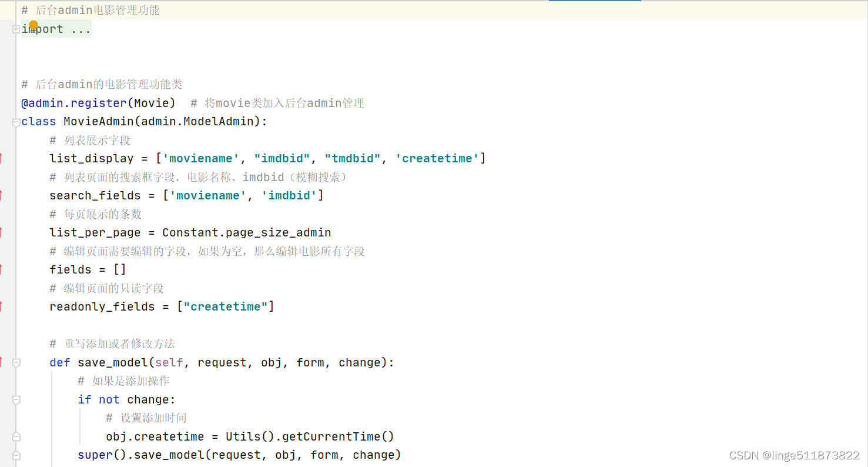The image size is (868, 467).
Task: Click the comment '# 列表展示字段'
Action: [90, 140]
